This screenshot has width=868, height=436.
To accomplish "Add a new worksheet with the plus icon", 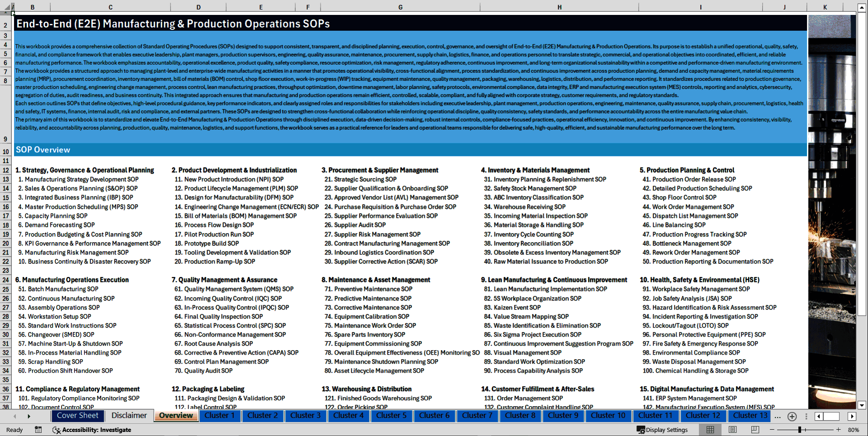I will [x=792, y=416].
